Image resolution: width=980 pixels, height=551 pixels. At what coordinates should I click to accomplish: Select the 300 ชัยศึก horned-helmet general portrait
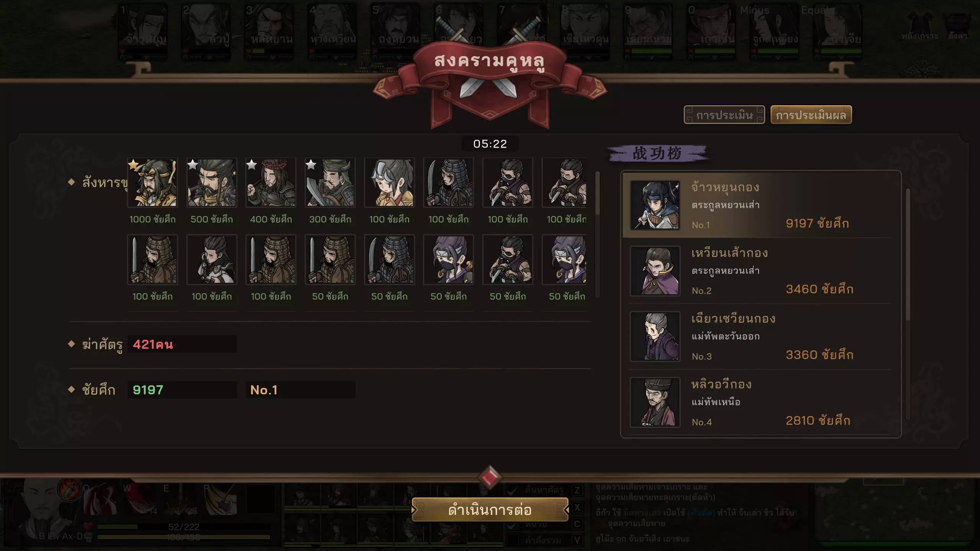click(x=330, y=183)
